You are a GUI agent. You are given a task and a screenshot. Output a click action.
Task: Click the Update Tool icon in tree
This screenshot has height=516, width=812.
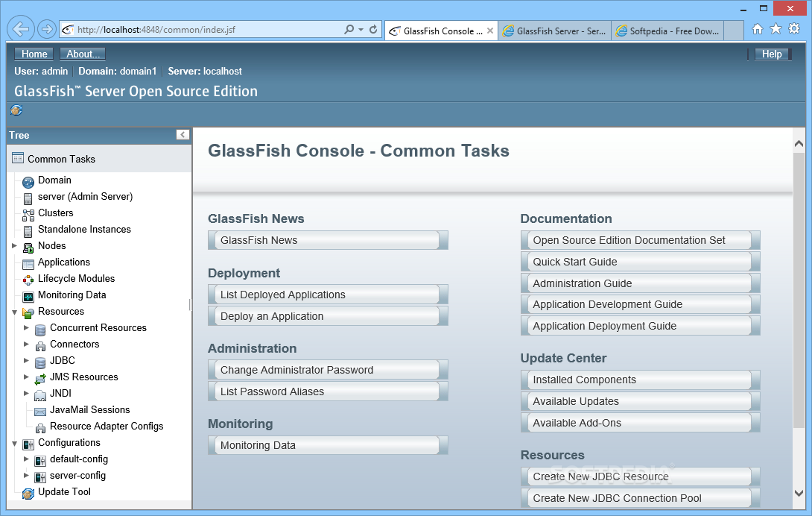28,494
